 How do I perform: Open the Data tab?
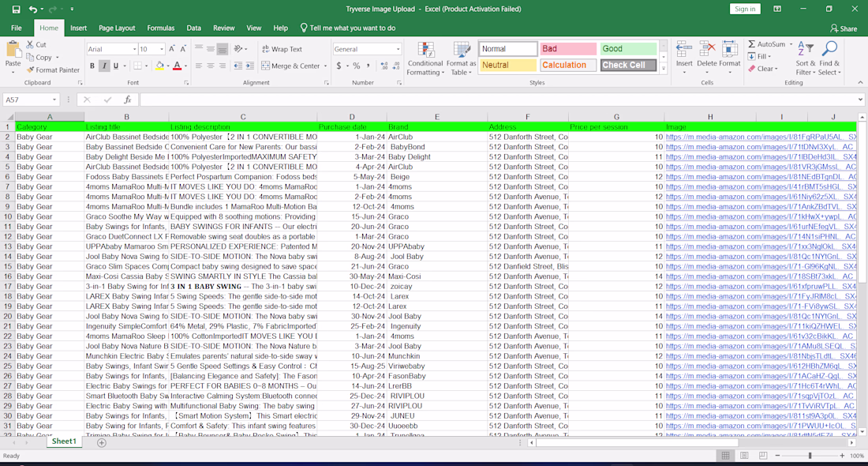pos(194,28)
